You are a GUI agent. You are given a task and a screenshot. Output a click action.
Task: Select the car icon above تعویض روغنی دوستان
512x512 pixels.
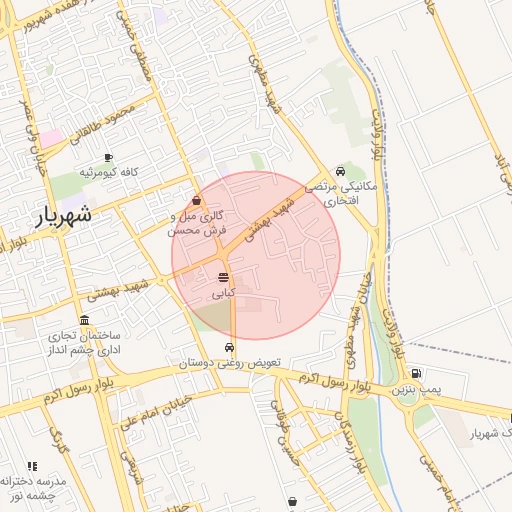point(229,347)
